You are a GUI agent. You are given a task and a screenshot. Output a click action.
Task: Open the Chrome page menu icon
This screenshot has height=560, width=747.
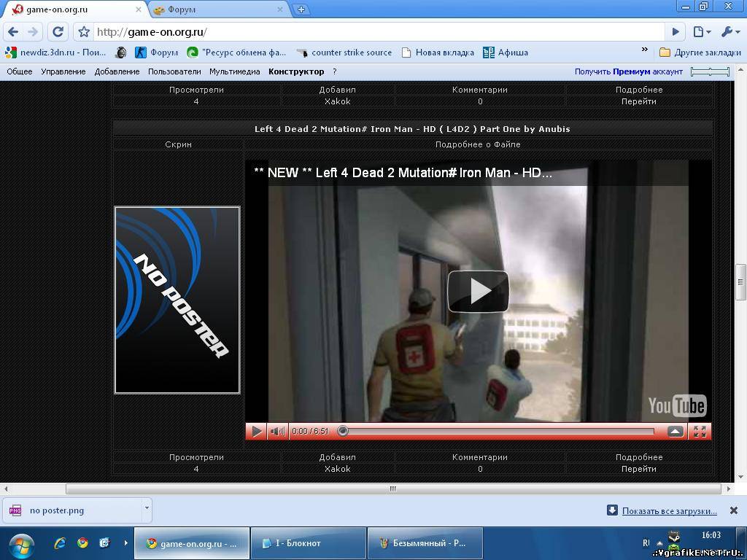pos(702,32)
